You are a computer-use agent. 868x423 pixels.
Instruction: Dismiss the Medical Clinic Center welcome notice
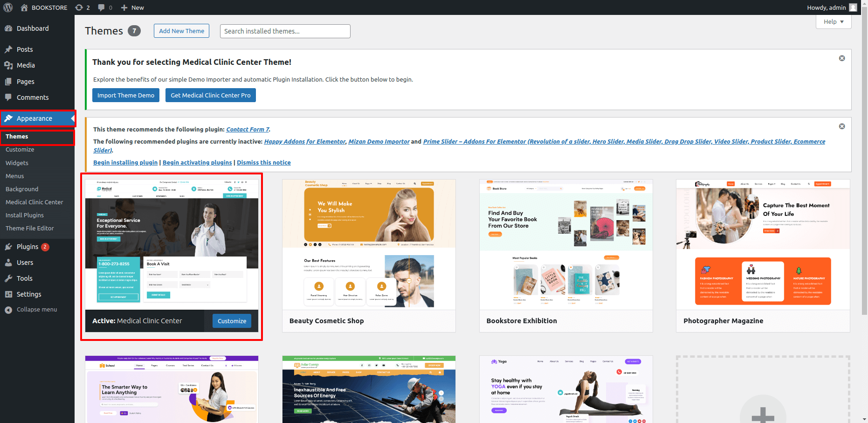(842, 58)
